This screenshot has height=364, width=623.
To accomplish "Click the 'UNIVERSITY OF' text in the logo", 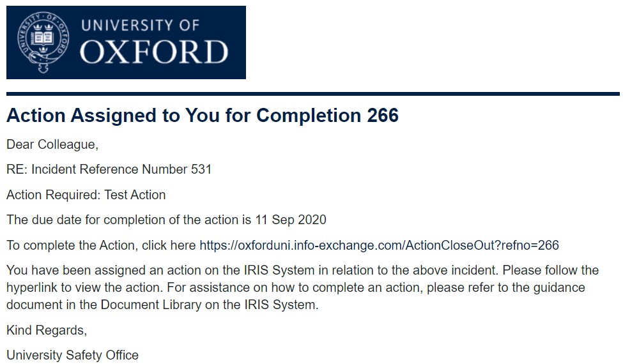I will pos(140,26).
